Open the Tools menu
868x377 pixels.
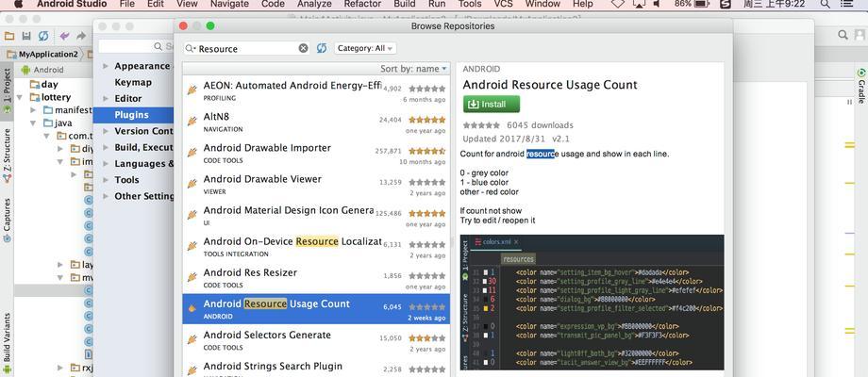pos(470,4)
